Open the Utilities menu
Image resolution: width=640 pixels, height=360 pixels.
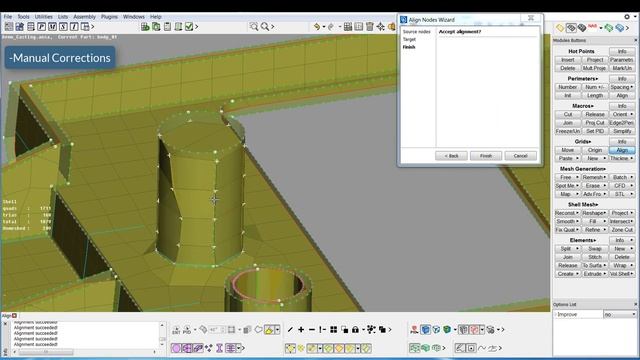point(44,17)
